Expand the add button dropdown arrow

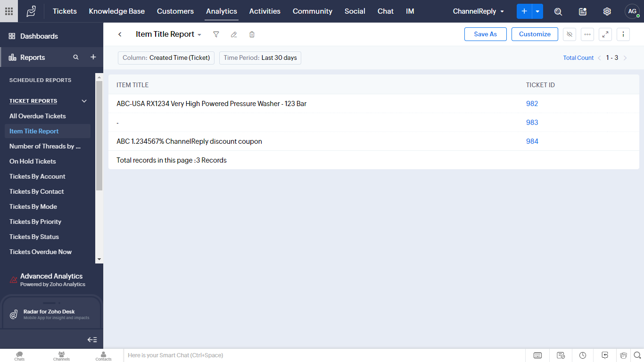click(x=537, y=11)
